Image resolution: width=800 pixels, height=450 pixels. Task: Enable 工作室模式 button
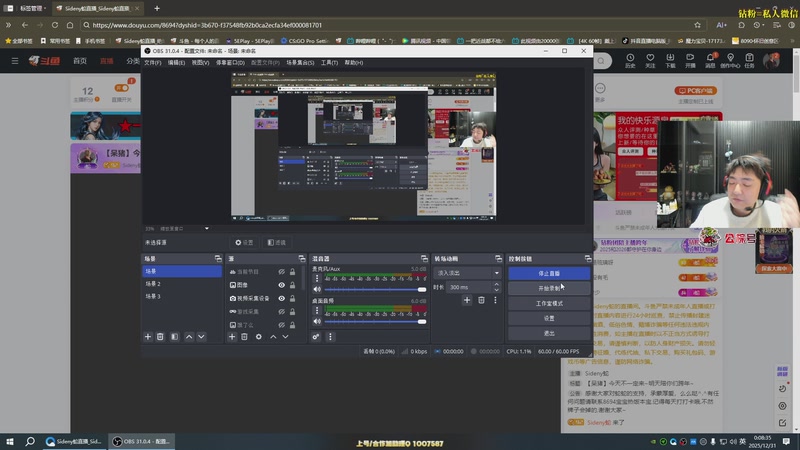point(549,304)
